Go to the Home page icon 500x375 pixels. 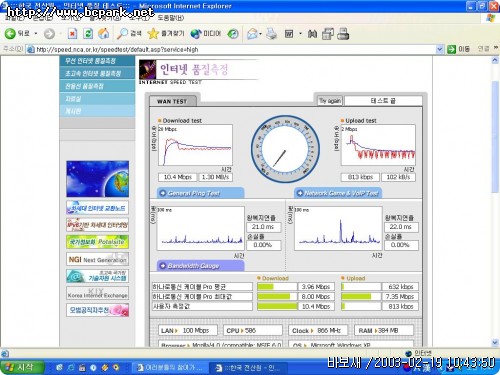tap(104, 33)
